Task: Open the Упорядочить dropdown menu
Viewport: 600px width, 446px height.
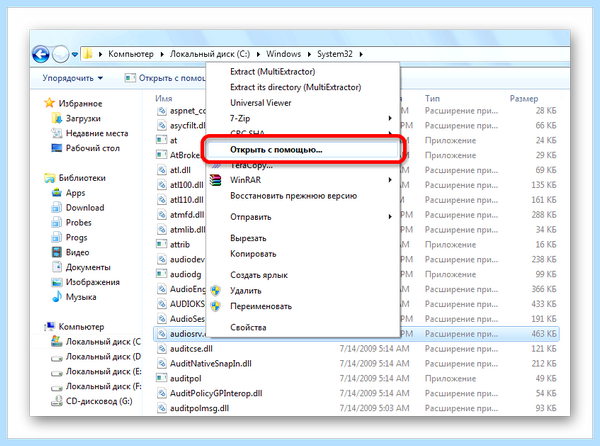Action: point(73,78)
